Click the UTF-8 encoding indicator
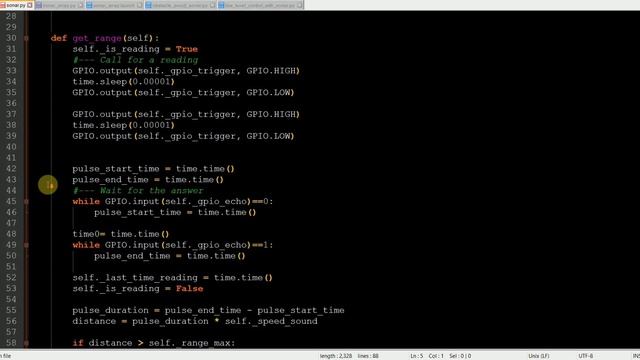 [x=585, y=356]
